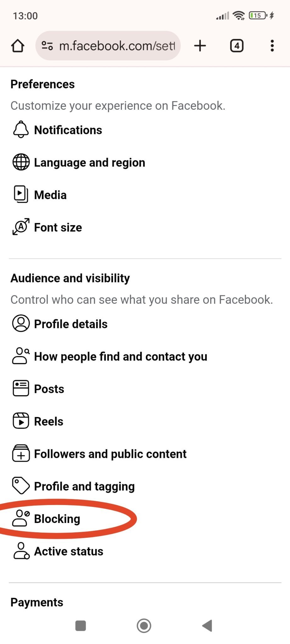
Task: Open the Blocking settings
Action: tap(57, 519)
